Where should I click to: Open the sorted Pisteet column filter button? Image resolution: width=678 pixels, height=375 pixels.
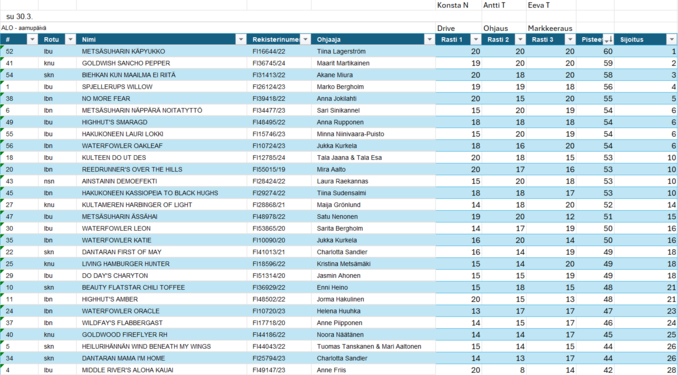pyautogui.click(x=608, y=39)
